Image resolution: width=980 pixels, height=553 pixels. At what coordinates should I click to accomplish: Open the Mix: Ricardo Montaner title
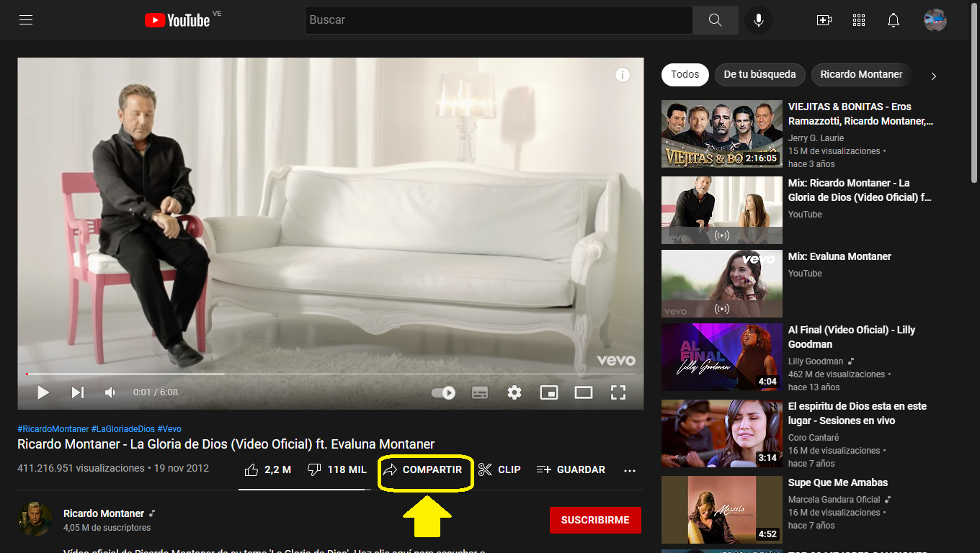pos(860,190)
